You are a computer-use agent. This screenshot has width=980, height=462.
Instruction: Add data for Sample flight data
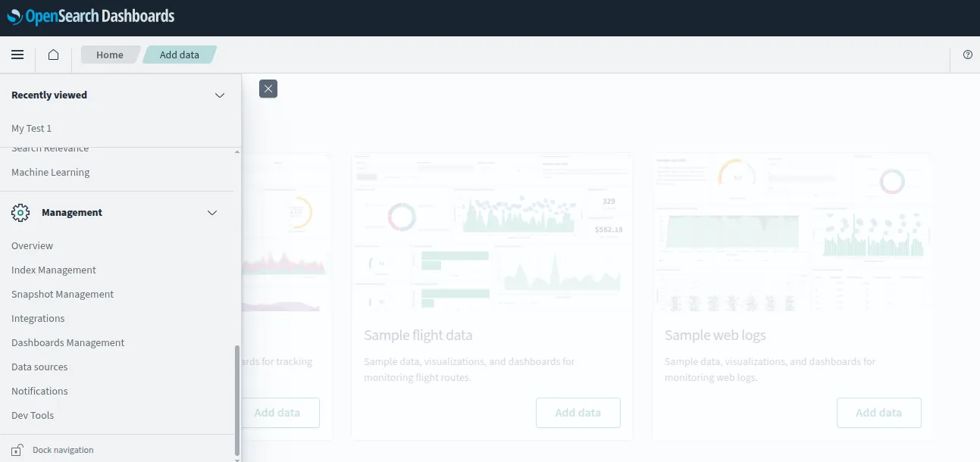(578, 413)
